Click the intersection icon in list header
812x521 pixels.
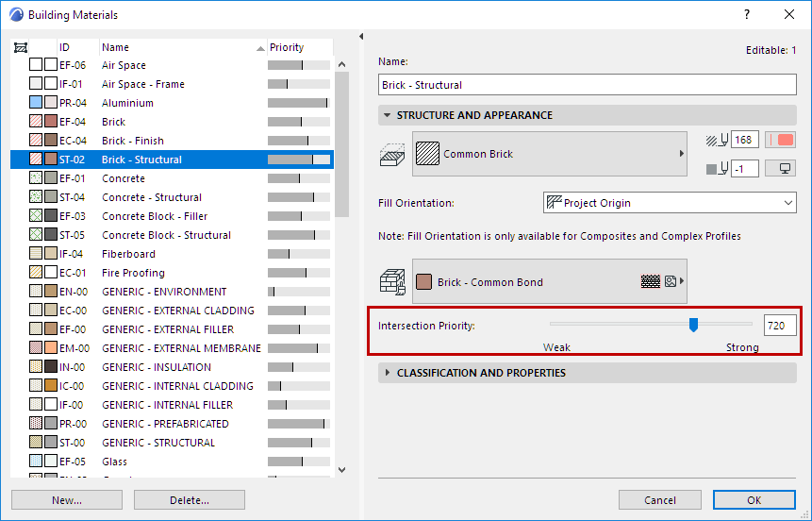[21, 48]
